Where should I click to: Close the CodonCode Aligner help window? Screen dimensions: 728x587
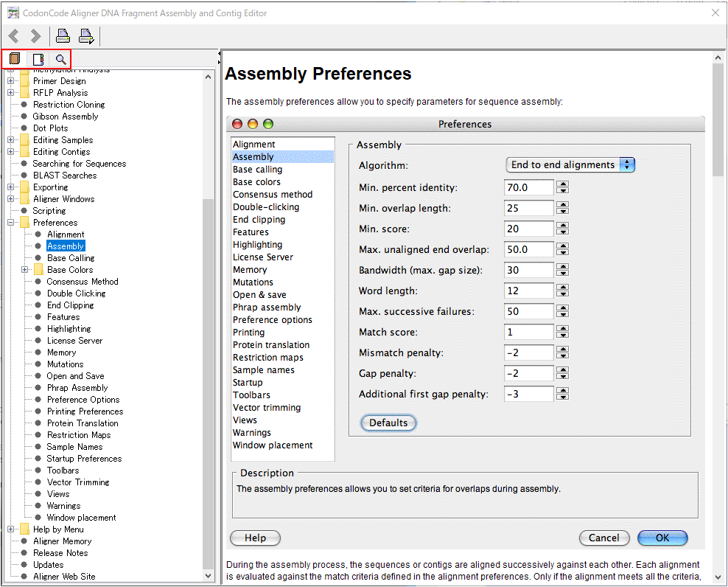click(715, 13)
